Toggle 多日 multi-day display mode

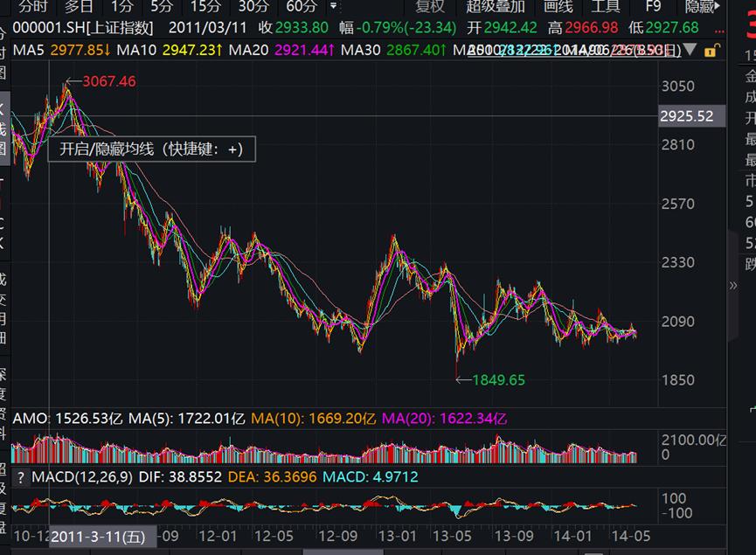77,7
